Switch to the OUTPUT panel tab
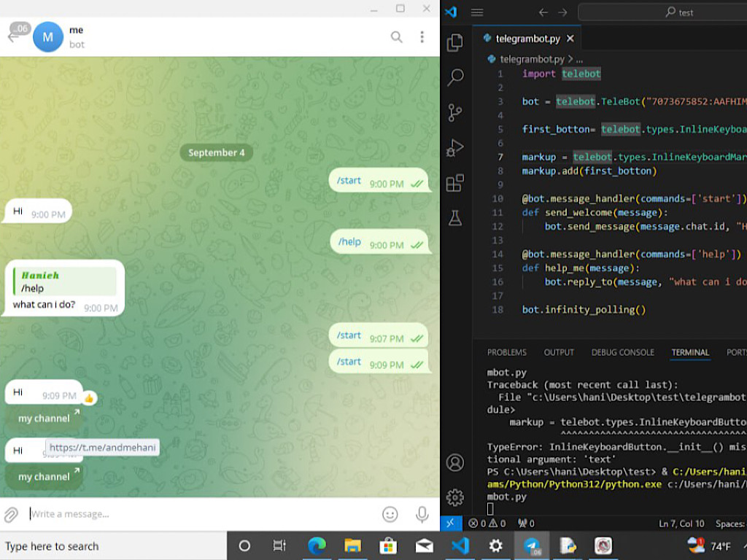This screenshot has width=747, height=560. (559, 352)
